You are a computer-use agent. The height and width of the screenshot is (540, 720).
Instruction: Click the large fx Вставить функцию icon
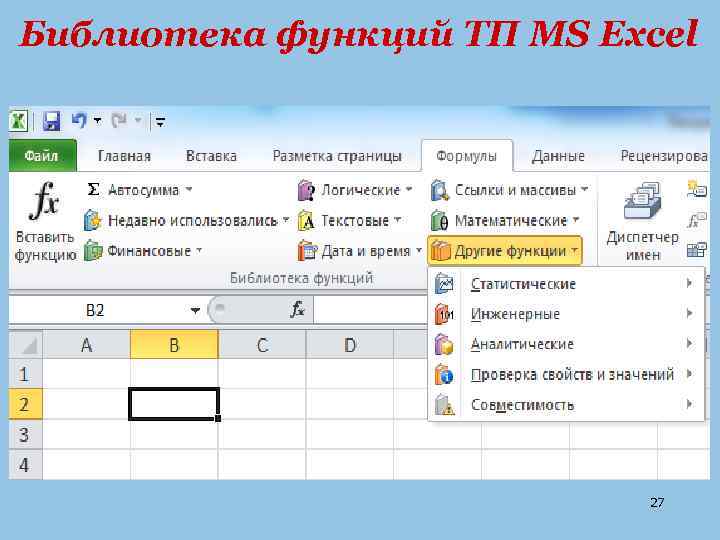click(45, 201)
